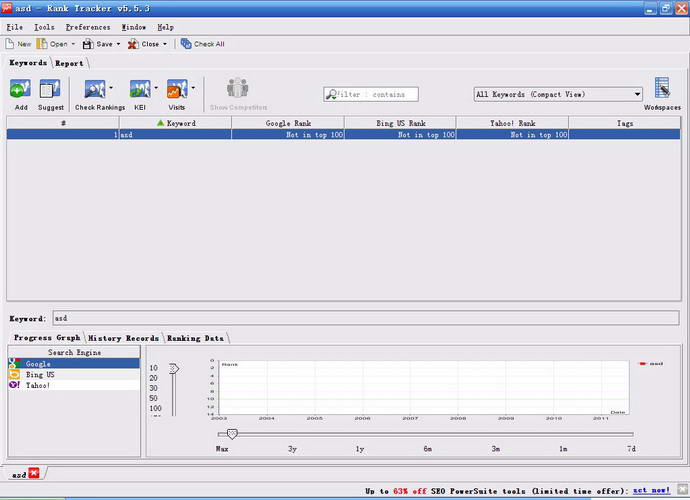Open the Window menu
This screenshot has width=690, height=500.
click(133, 27)
